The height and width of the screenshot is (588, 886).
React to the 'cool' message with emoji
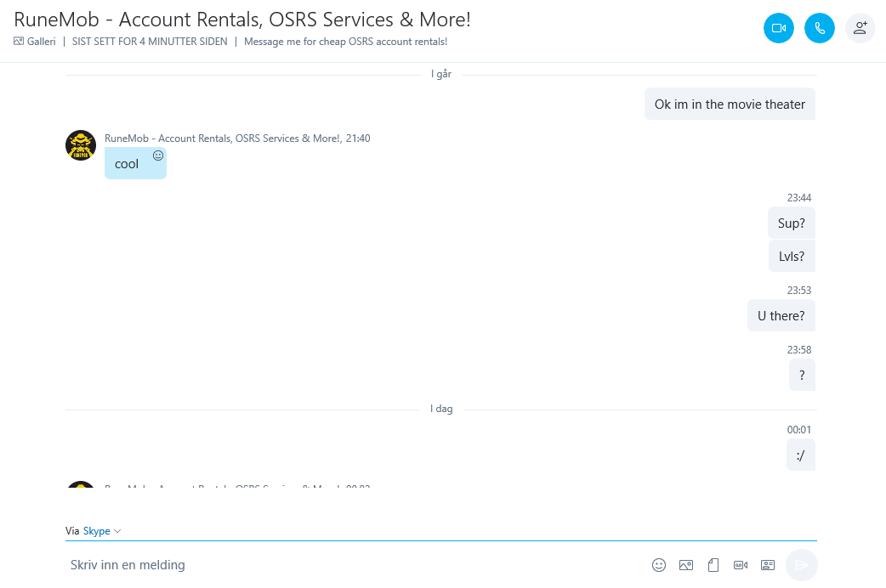point(158,155)
